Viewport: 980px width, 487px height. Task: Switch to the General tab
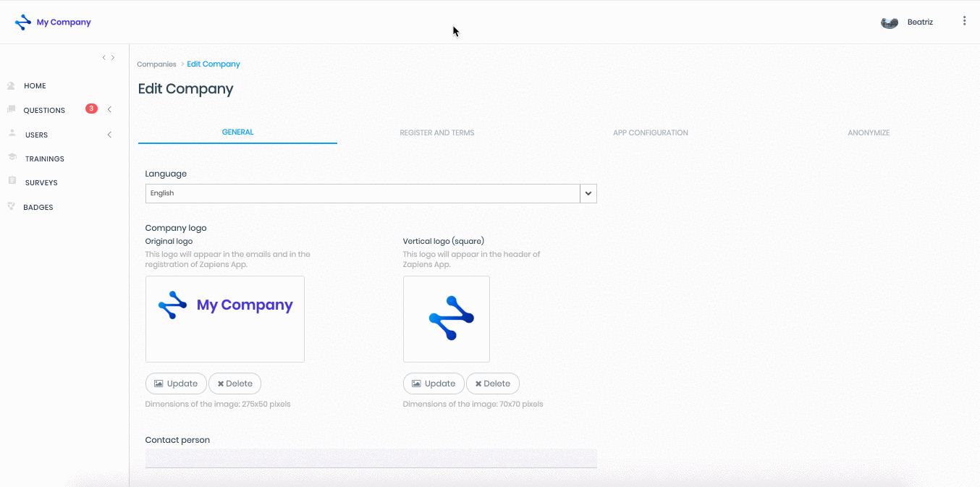[x=237, y=132]
